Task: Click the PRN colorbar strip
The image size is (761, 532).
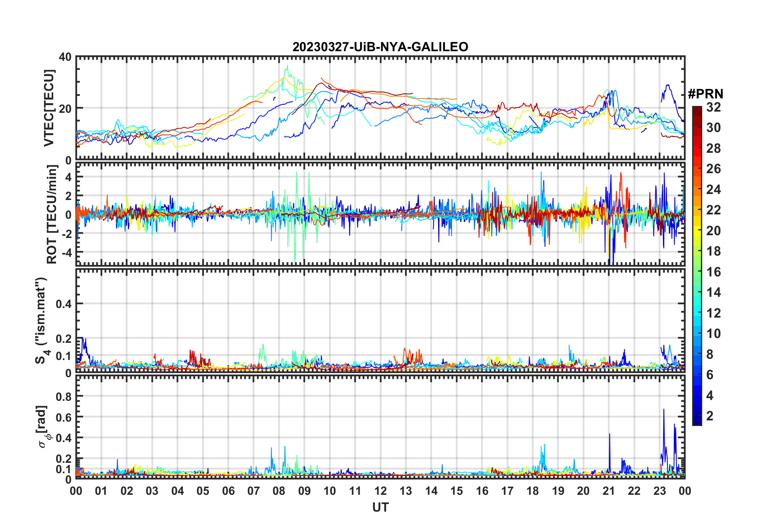Action: click(x=697, y=266)
